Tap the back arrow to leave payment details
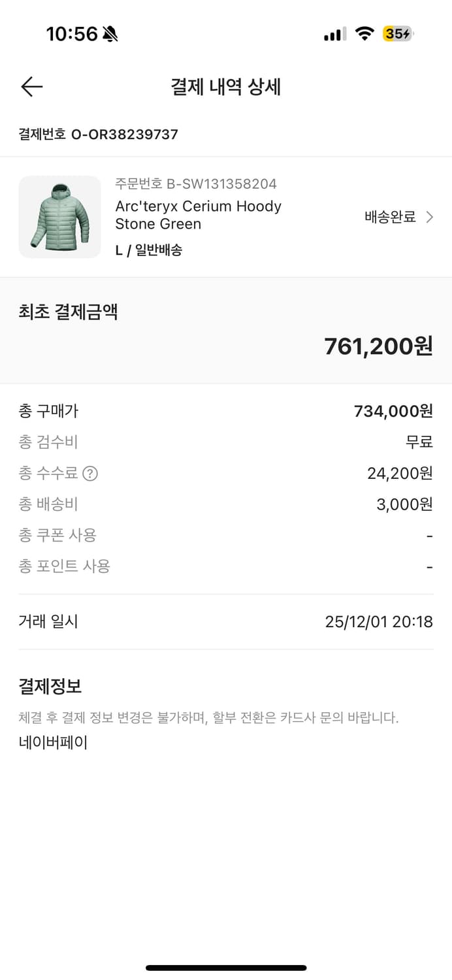The height and width of the screenshot is (980, 452). (31, 87)
